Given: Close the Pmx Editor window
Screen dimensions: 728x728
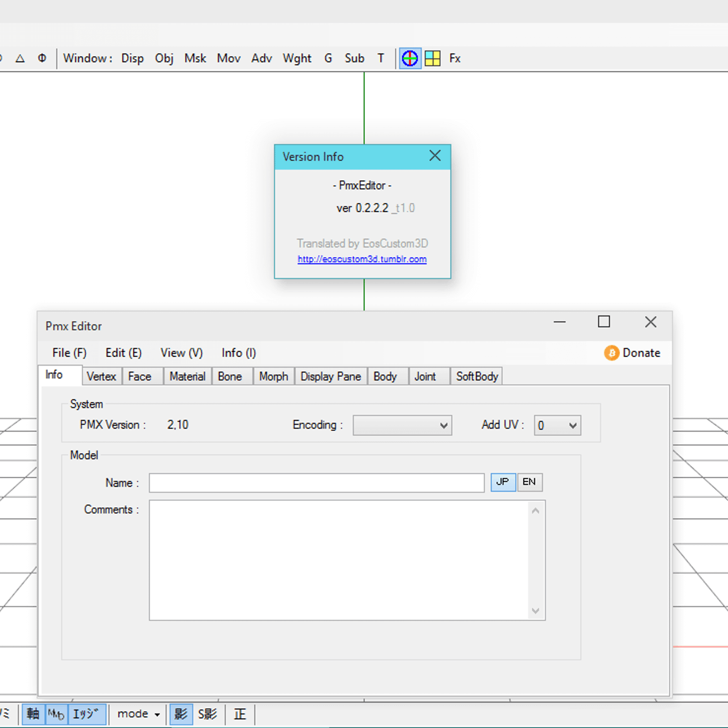Looking at the screenshot, I should (x=651, y=322).
